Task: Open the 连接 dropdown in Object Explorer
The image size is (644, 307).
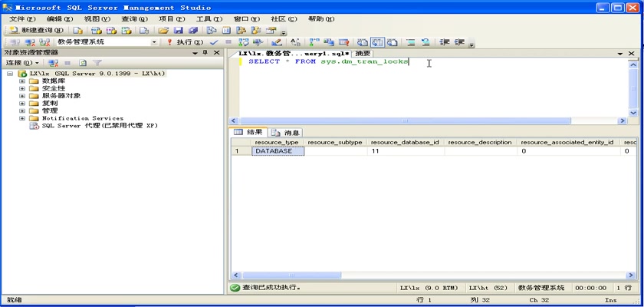Action: coord(22,63)
